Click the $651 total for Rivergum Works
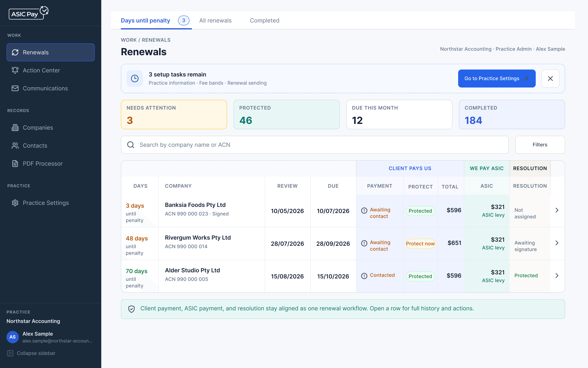 (454, 243)
